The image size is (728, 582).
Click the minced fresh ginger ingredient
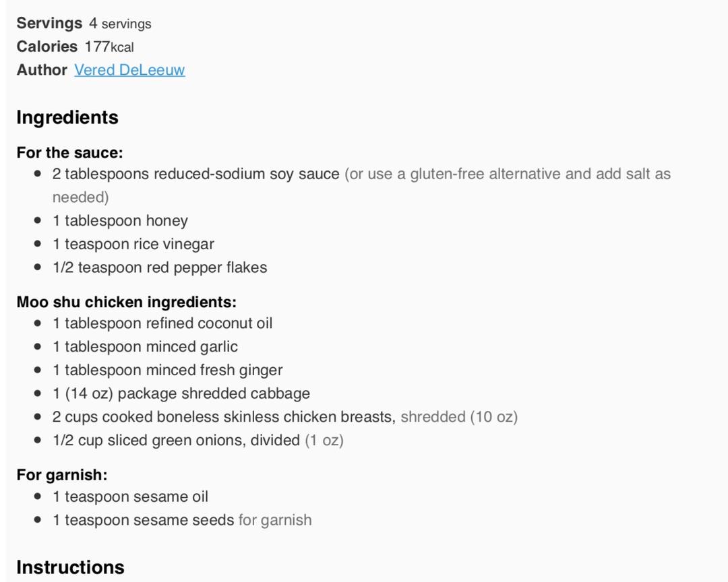pos(167,370)
